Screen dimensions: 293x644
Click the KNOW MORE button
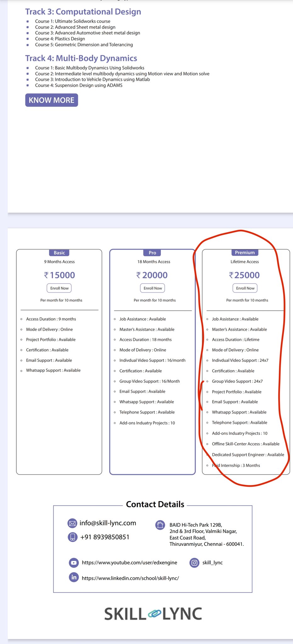pyautogui.click(x=52, y=100)
